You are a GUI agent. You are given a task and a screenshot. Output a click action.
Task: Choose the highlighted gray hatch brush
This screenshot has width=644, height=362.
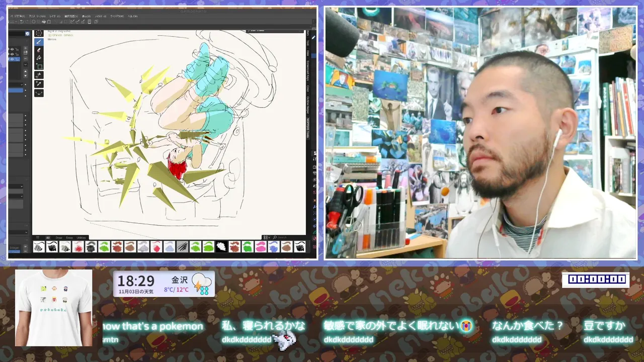point(182,246)
